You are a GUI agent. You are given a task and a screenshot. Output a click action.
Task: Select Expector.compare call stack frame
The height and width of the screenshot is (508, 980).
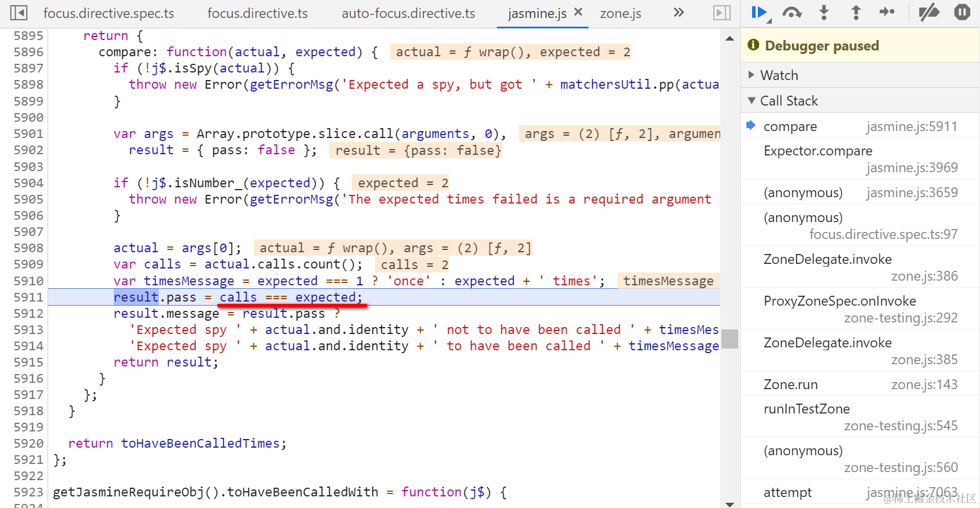[x=860, y=159]
